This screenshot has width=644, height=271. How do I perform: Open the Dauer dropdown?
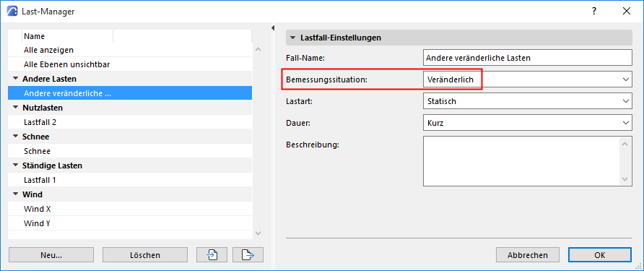527,123
